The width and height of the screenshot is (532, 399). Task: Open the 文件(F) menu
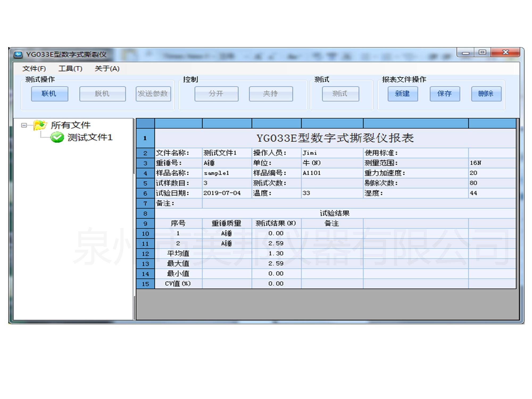click(34, 69)
